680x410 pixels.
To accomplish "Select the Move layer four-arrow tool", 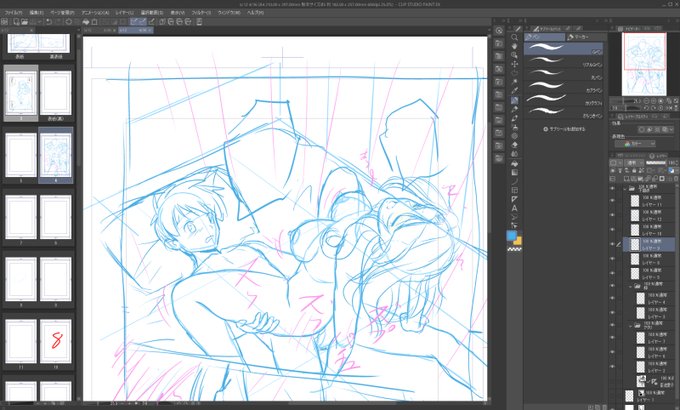I will (x=514, y=64).
